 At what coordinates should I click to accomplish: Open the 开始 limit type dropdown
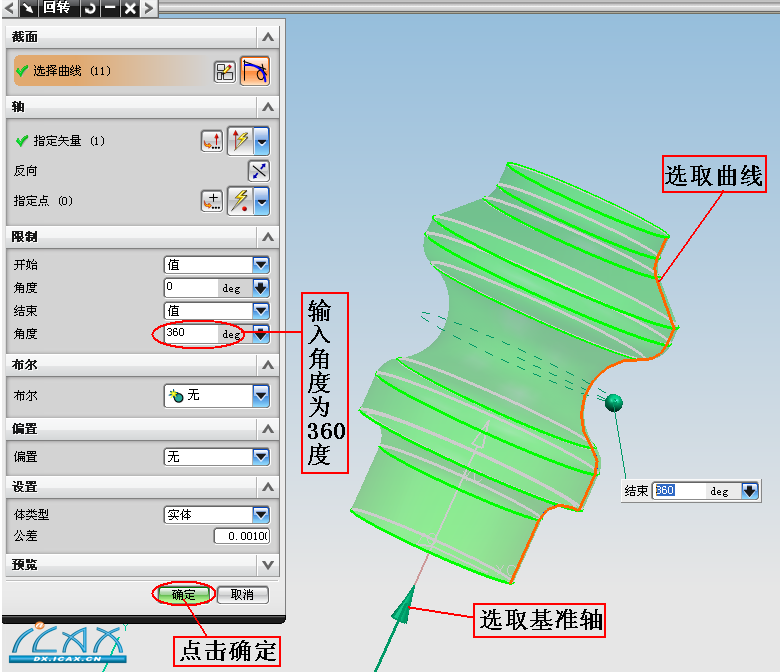point(260,265)
